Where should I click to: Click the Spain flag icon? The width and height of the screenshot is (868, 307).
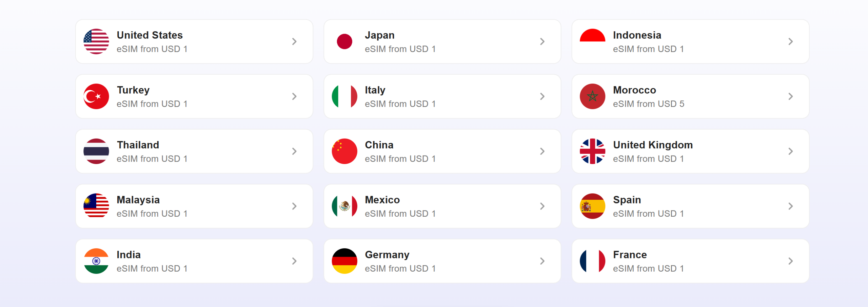click(x=592, y=206)
